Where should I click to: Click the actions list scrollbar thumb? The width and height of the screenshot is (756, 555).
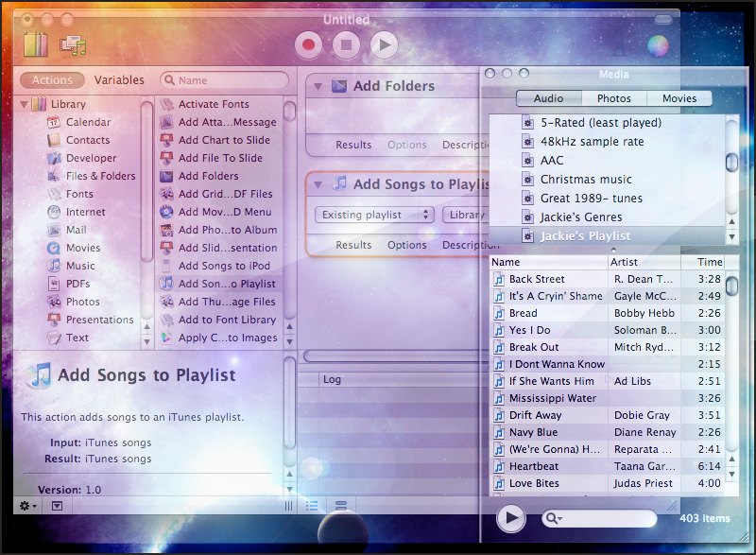tap(289, 111)
